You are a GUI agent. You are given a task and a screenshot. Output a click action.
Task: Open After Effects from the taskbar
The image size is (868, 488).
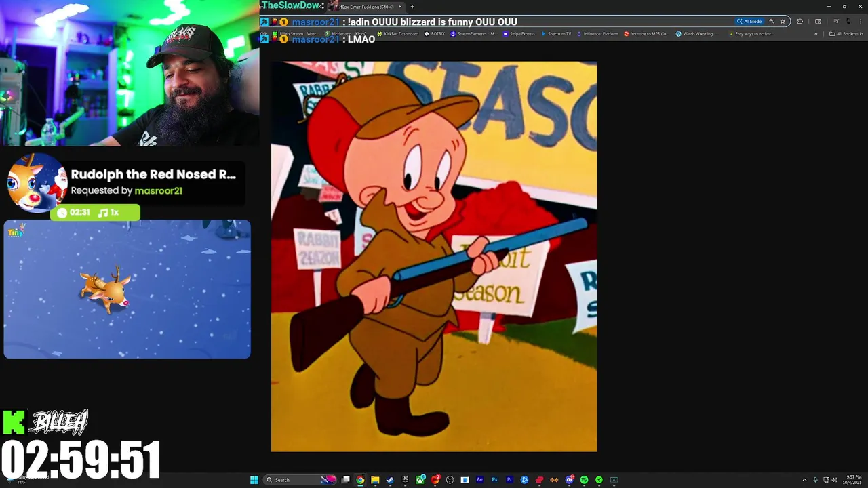[480, 480]
